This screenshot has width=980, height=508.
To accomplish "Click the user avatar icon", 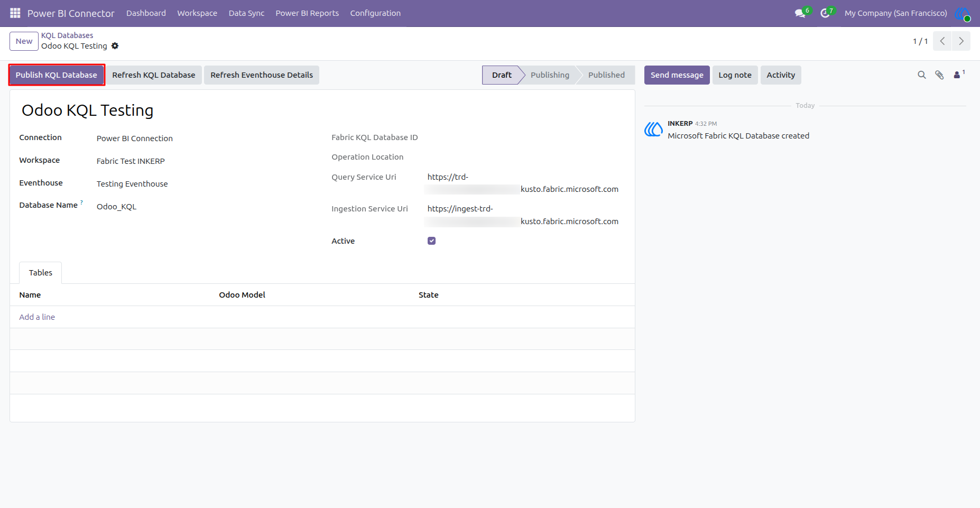I will (x=963, y=13).
